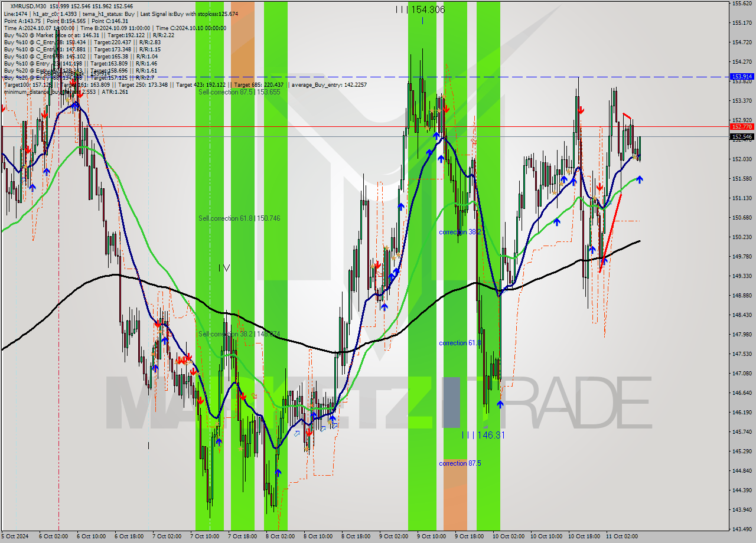Click the '7 Oct 18:00' time label
The image size is (756, 543).
coord(242,537)
